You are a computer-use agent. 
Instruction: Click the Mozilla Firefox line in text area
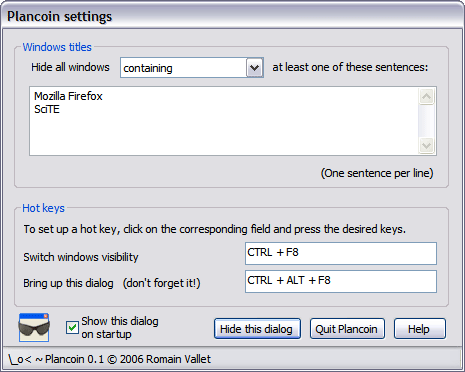(68, 96)
